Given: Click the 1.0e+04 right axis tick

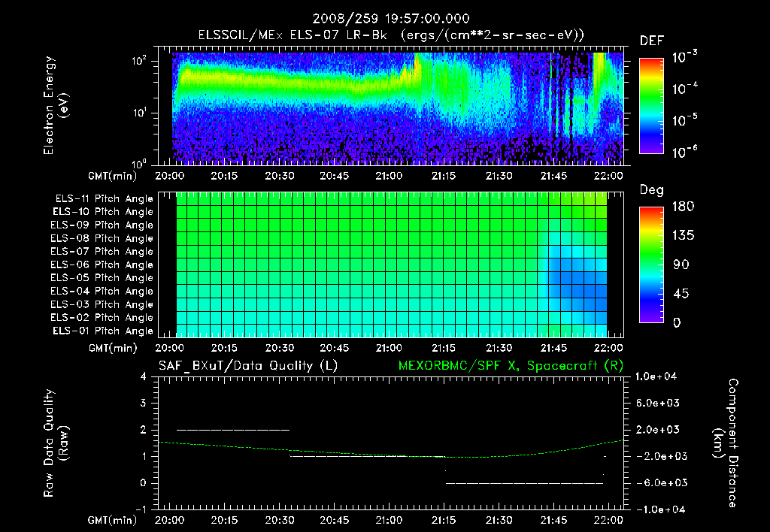Looking at the screenshot, I should [656, 376].
